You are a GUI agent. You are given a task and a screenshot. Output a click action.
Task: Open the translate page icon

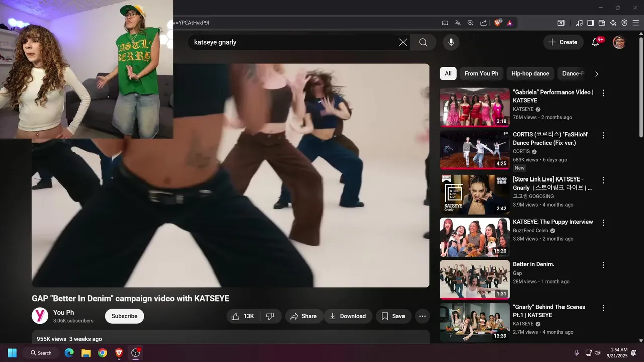coord(458,23)
